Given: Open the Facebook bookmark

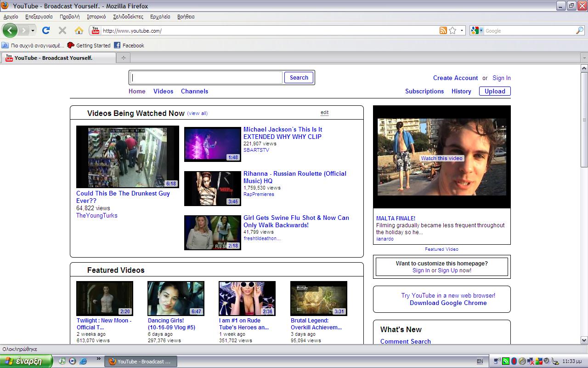Looking at the screenshot, I should 129,46.
